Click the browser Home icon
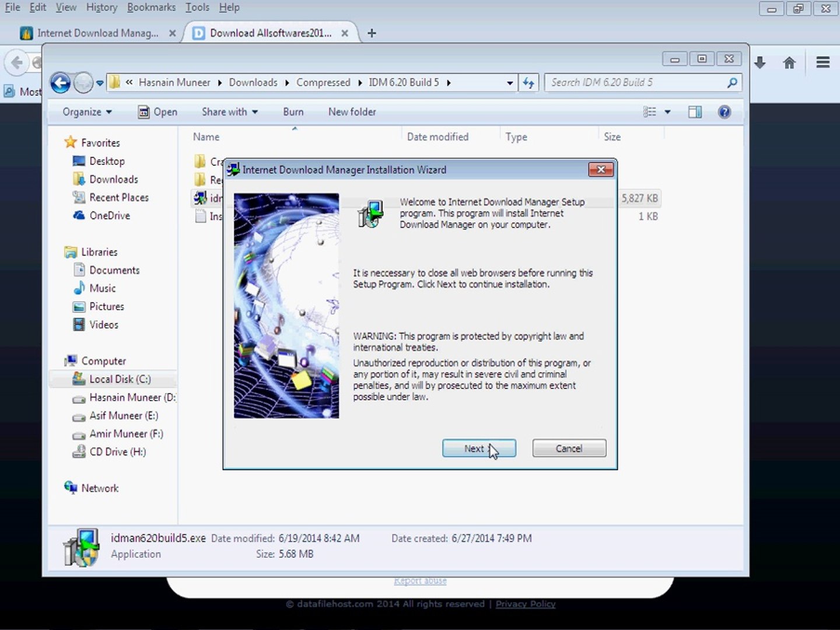The image size is (840, 630). pos(789,62)
